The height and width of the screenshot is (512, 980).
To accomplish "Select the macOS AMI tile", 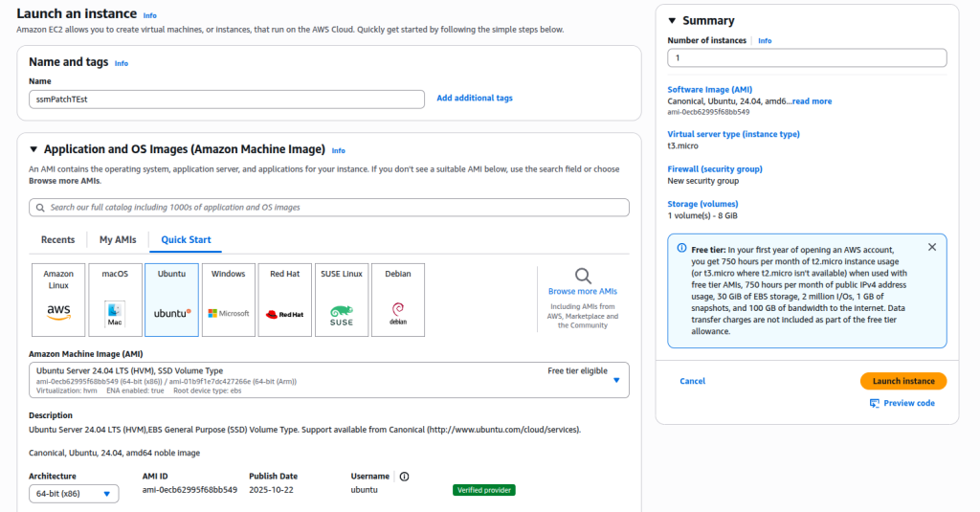I will 115,301.
